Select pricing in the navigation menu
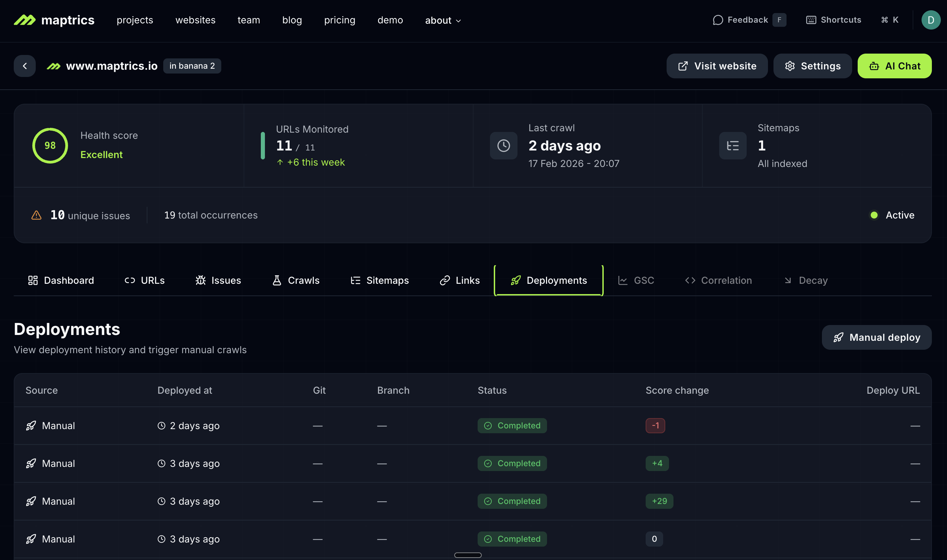947x560 pixels. [339, 20]
